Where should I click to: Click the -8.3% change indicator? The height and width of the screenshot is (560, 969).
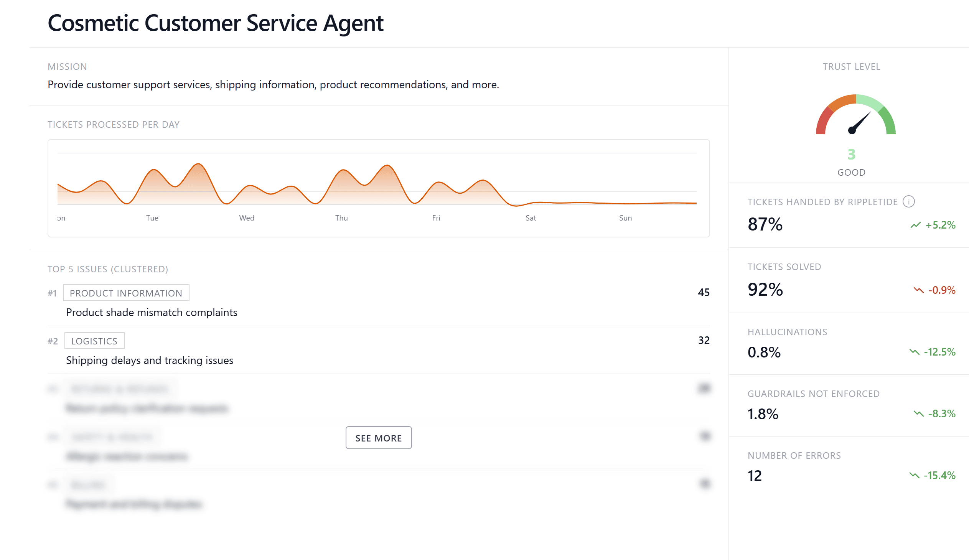tap(942, 413)
